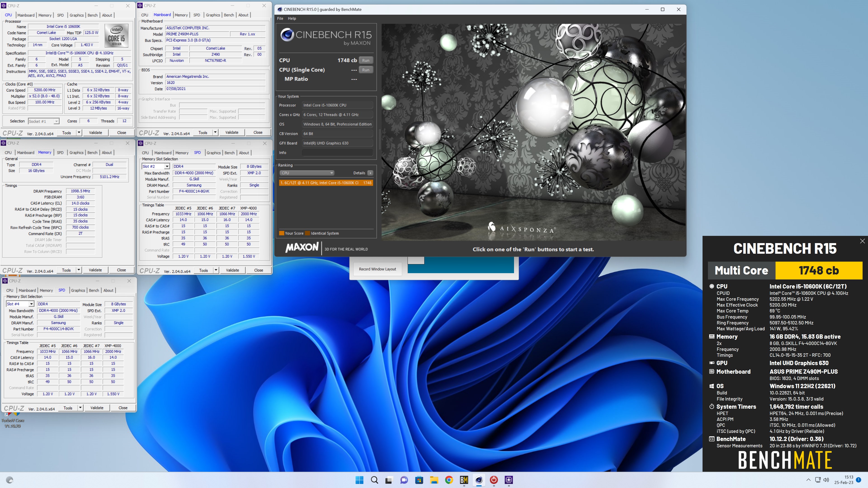Launch Microsoft Store from the taskbar
The image size is (868, 488).
pos(419,480)
